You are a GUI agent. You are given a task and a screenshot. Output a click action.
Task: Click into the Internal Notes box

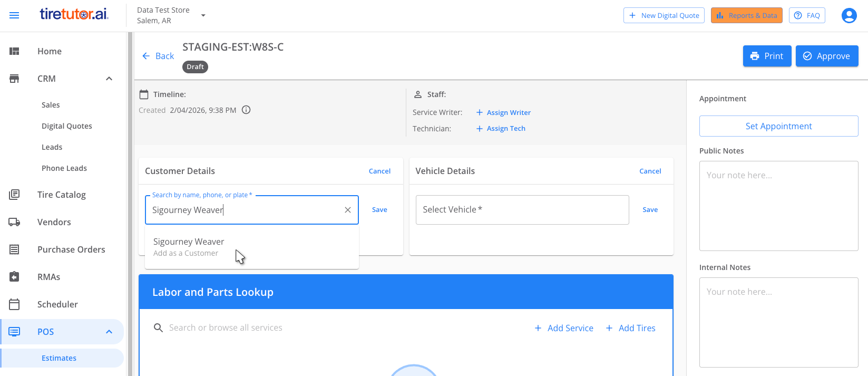pos(778,322)
